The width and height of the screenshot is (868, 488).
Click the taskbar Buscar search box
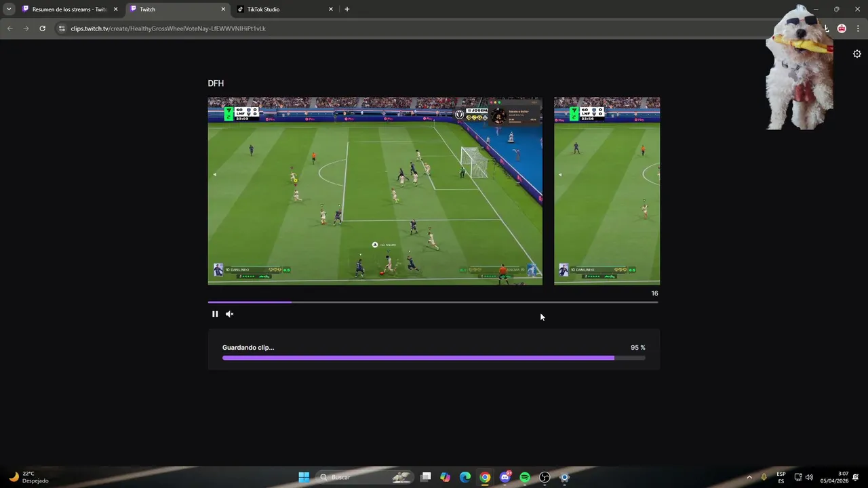pyautogui.click(x=366, y=477)
